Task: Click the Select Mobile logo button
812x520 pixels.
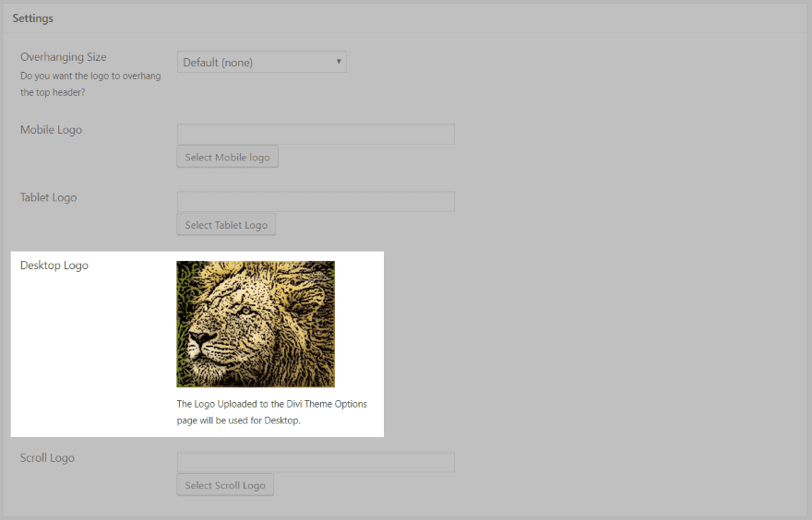Action: point(227,157)
